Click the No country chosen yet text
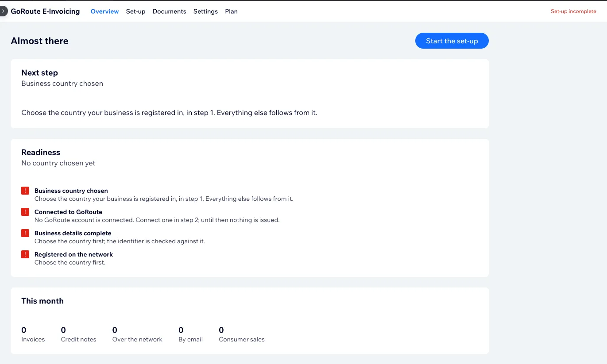 tap(58, 163)
